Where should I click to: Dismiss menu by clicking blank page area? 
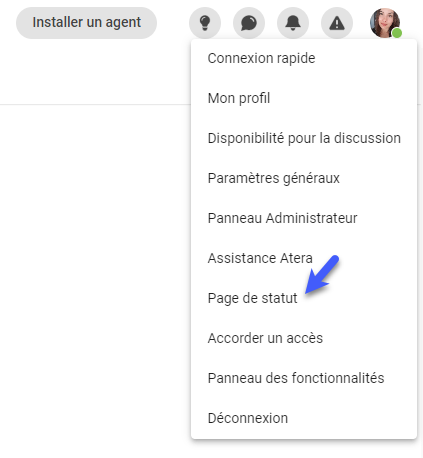tap(93, 267)
